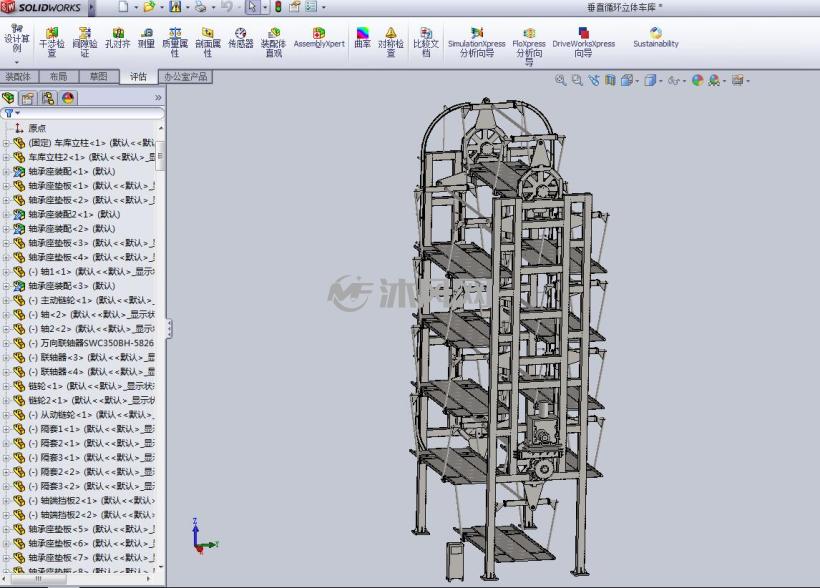Expand the 轴承座装配<1> tree node
Viewport: 820px width, 588px height.
(6, 172)
